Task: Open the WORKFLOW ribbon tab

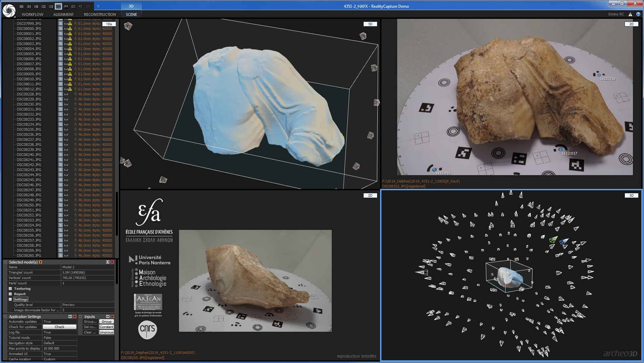Action: (33, 14)
